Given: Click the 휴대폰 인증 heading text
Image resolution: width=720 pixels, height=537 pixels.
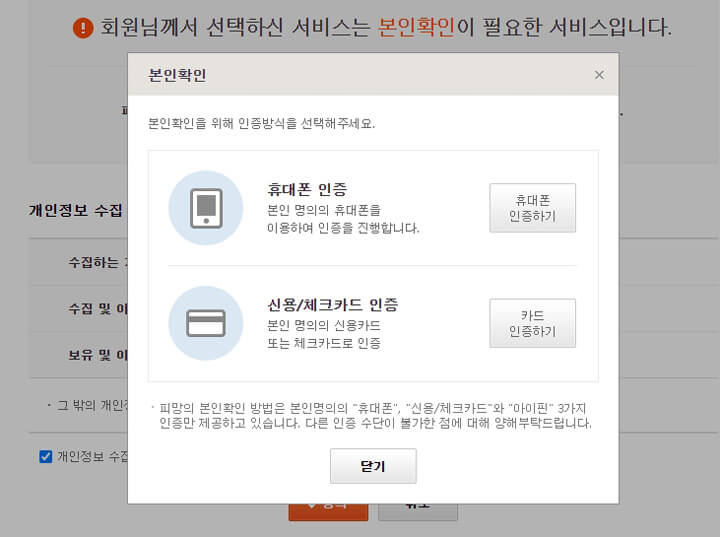Looking at the screenshot, I should point(307,189).
